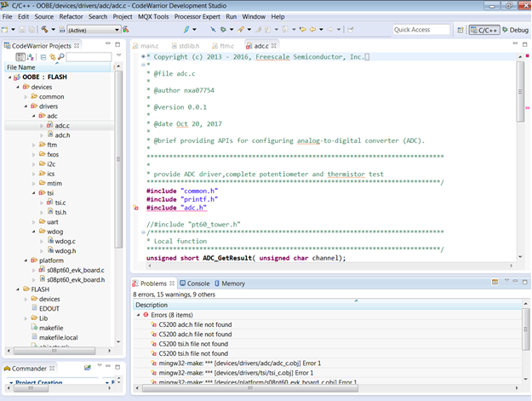Minimize the CodeWarrior Projects panel
This screenshot has width=532, height=401.
[108, 45]
